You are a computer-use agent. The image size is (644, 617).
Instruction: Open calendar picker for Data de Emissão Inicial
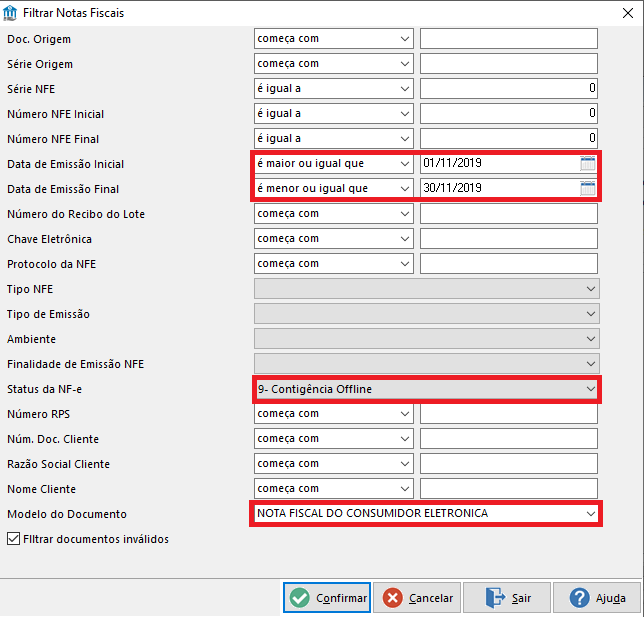588,163
